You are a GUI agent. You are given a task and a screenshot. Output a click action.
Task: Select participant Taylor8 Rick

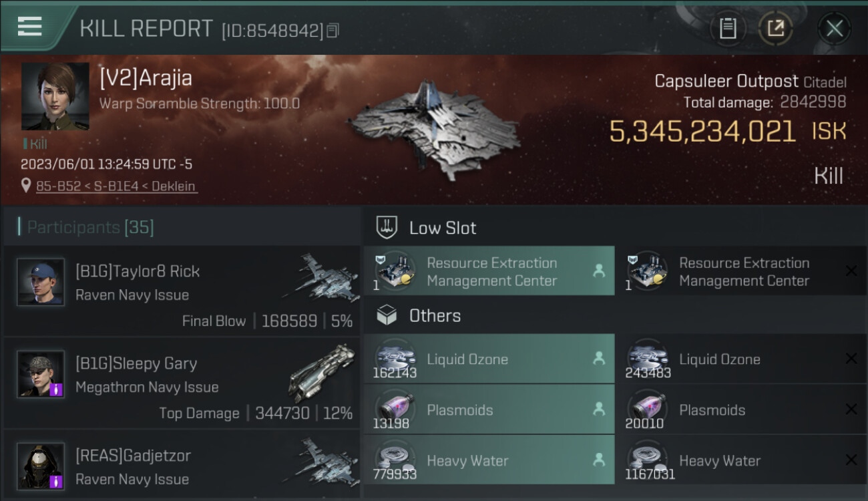click(182, 291)
